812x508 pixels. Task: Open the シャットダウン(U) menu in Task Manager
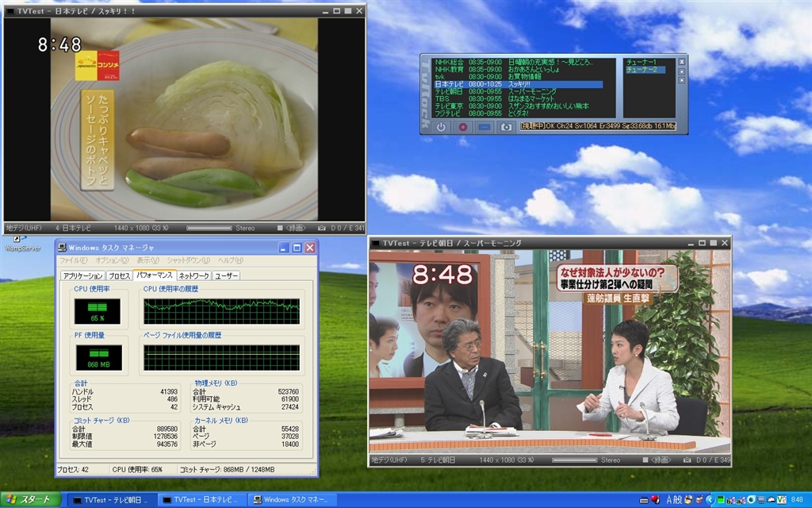pyautogui.click(x=189, y=260)
